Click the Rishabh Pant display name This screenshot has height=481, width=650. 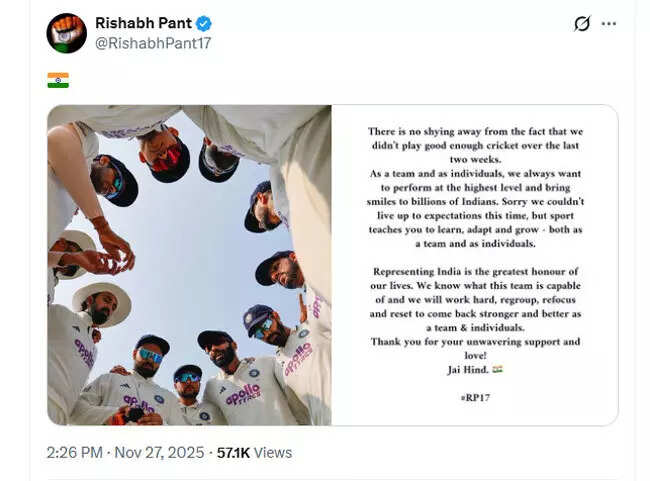pyautogui.click(x=143, y=23)
